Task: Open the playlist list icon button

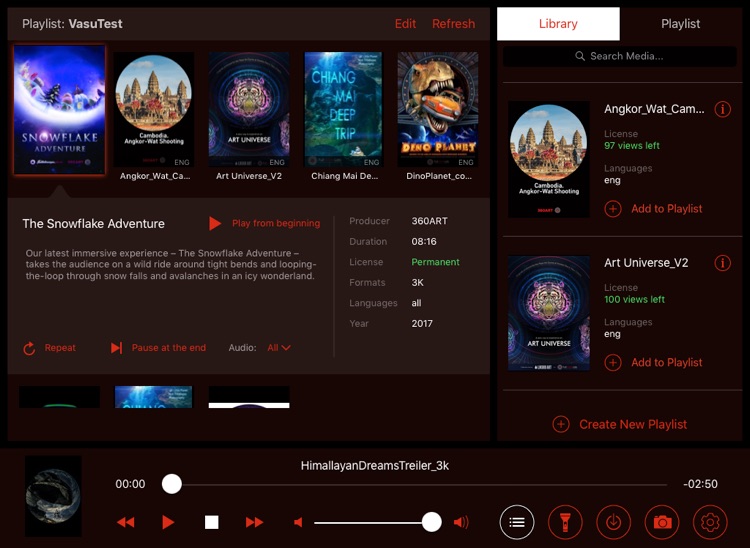Action: pyautogui.click(x=517, y=522)
